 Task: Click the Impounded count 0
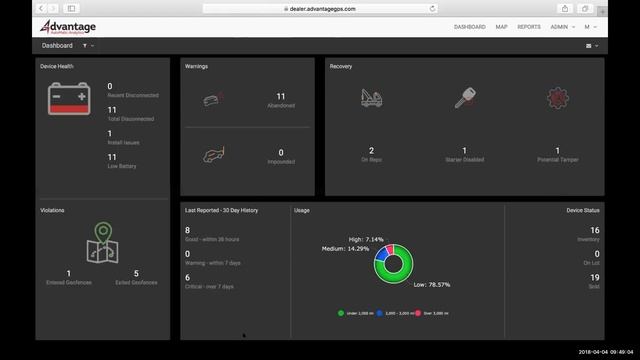[x=281, y=153]
